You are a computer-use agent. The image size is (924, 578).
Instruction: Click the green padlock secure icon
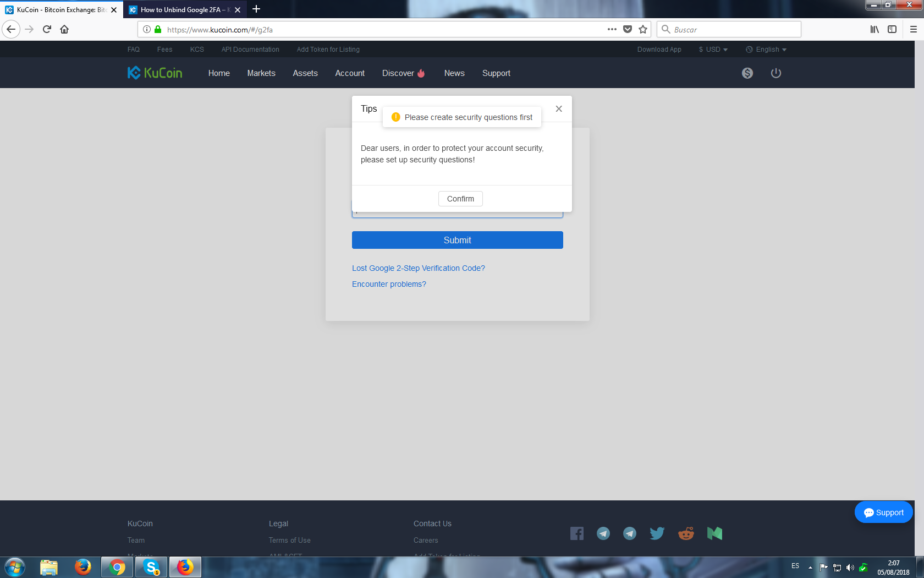[158, 29]
